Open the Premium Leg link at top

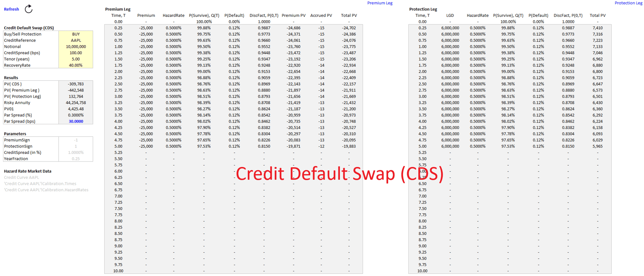380,3
